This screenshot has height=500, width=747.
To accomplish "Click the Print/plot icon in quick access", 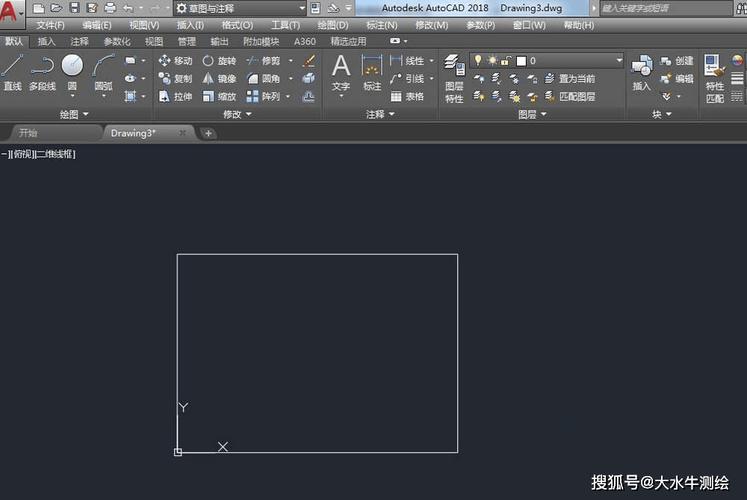I will click(110, 8).
